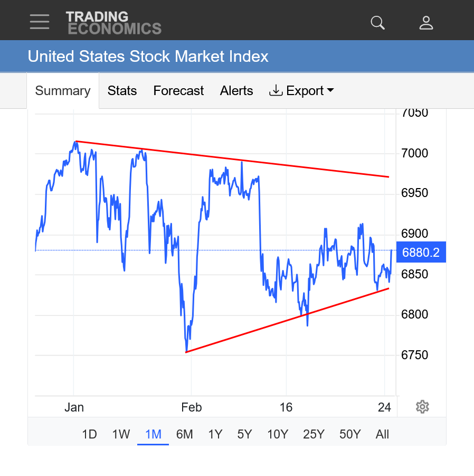View the 5Y chart range

[x=244, y=434]
